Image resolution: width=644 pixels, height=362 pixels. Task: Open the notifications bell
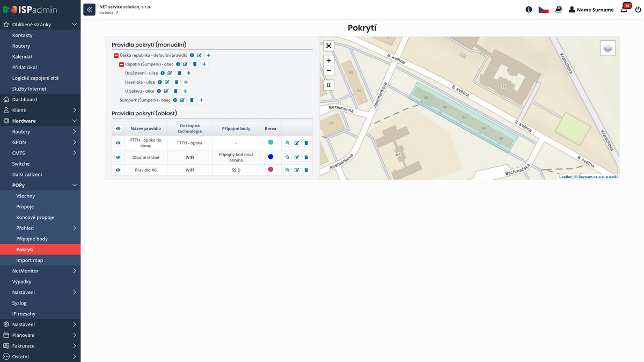point(624,10)
